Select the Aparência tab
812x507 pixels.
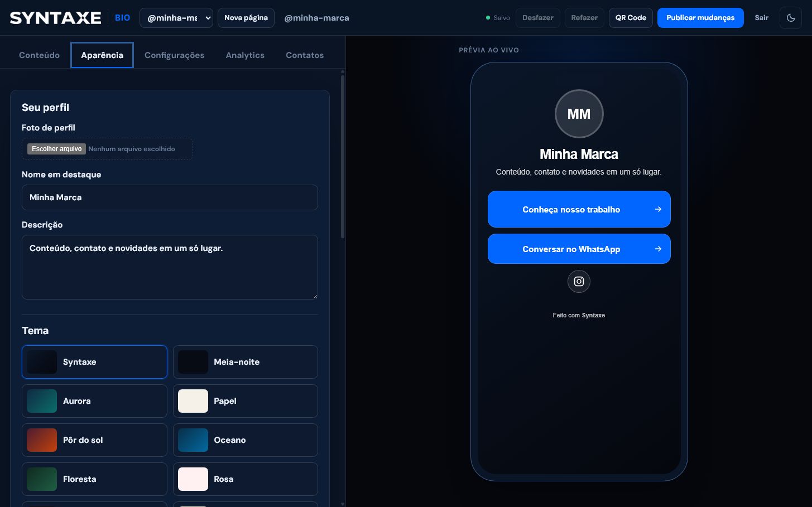pos(102,55)
